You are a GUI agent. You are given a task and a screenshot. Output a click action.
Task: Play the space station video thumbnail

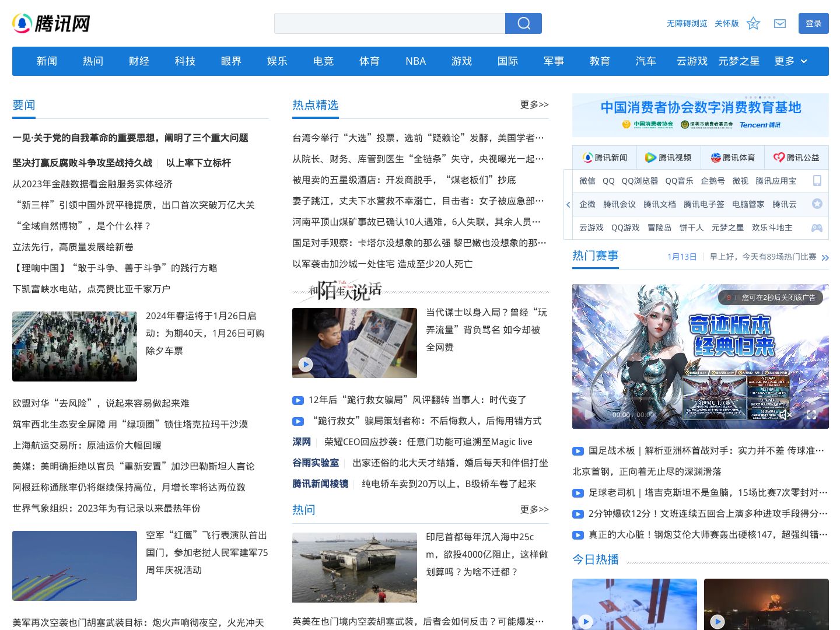[x=635, y=604]
